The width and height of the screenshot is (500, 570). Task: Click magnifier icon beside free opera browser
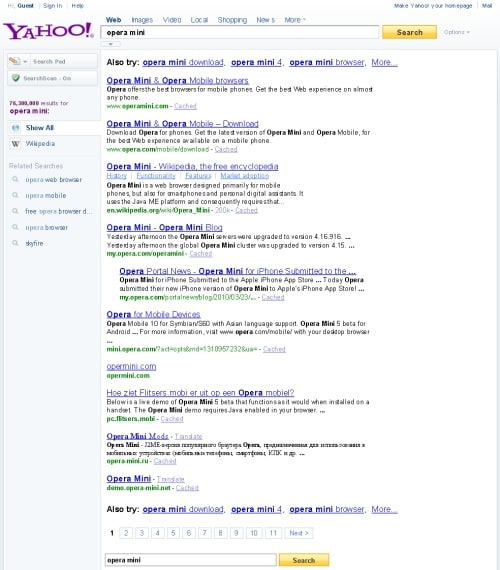pyautogui.click(x=15, y=211)
